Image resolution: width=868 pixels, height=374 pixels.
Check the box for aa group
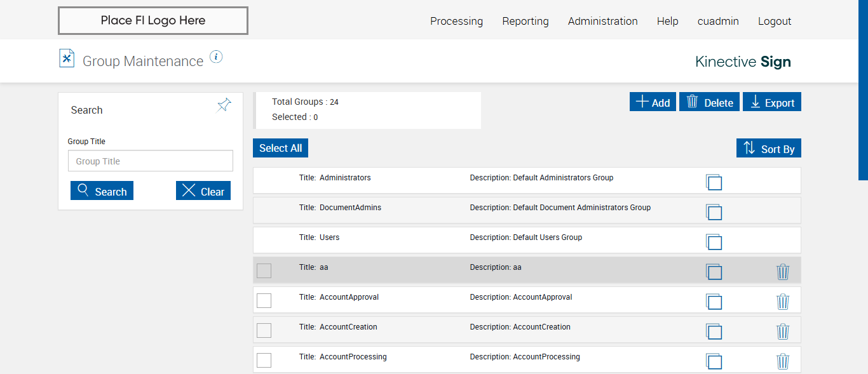click(264, 270)
